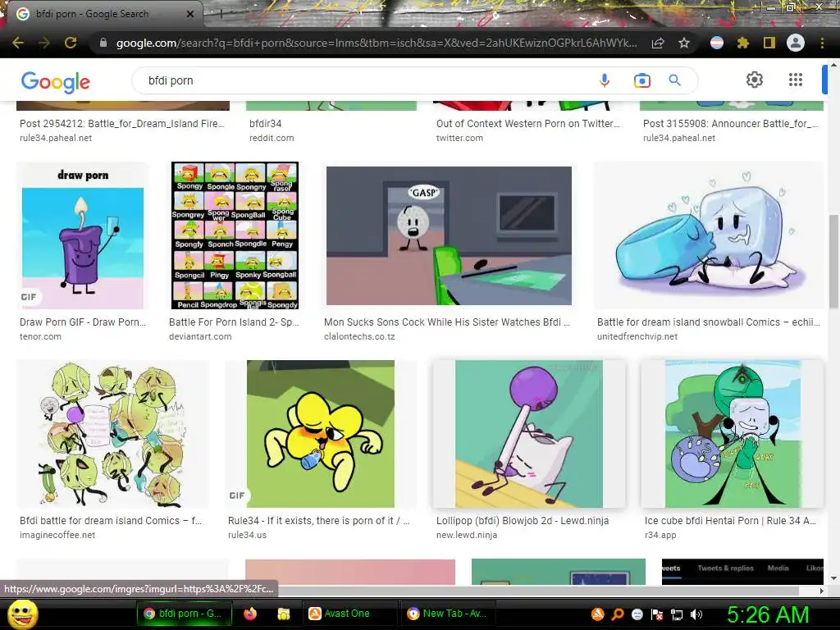
Task: Open the volume speaker tray icon
Action: tap(696, 614)
